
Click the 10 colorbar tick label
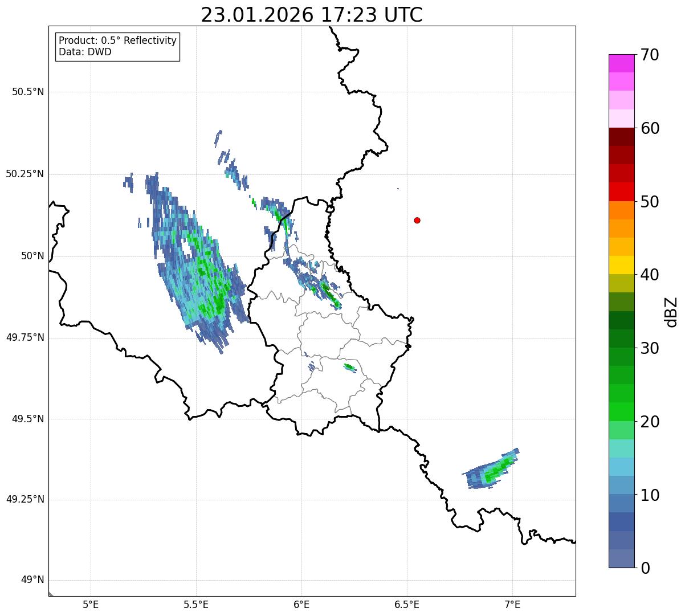(x=650, y=495)
